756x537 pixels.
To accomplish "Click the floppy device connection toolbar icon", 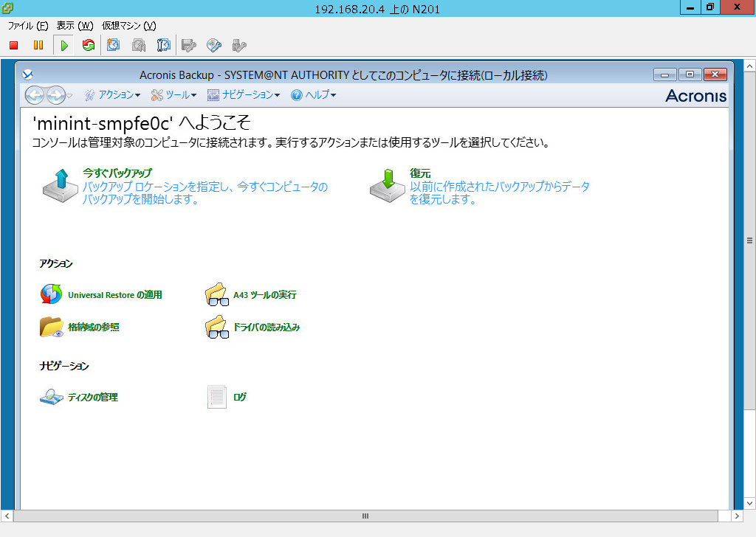I will coord(188,45).
